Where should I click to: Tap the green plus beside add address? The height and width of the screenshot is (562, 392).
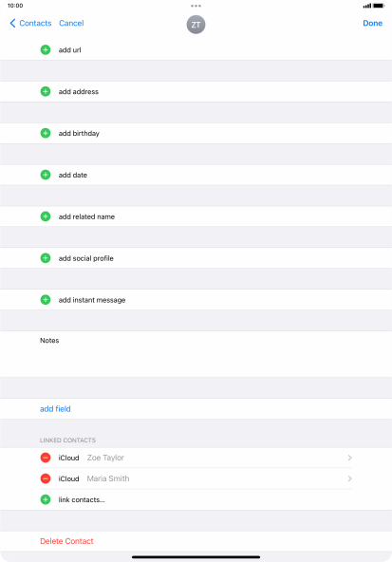(x=46, y=91)
